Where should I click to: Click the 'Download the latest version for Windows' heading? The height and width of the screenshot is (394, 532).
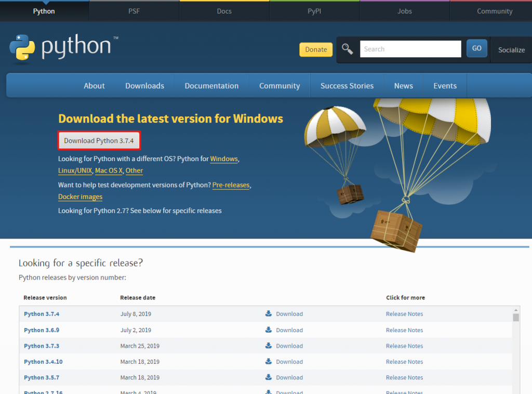[170, 119]
